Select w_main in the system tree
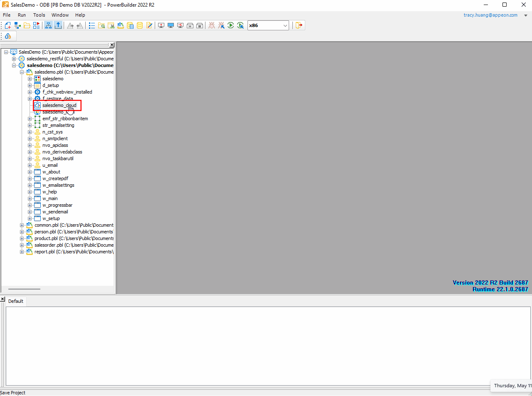532x396 pixels. click(50, 198)
